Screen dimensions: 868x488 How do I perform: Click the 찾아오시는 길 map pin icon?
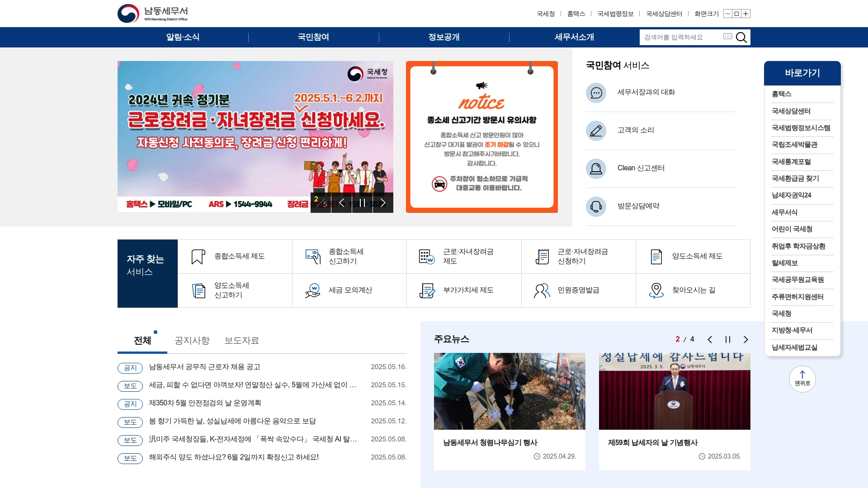click(x=656, y=291)
